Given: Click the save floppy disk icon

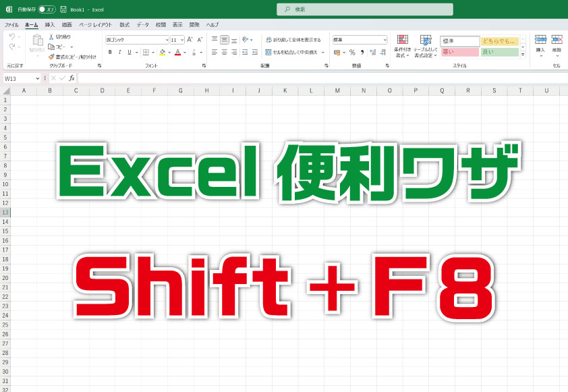Looking at the screenshot, I should pyautogui.click(x=63, y=9).
